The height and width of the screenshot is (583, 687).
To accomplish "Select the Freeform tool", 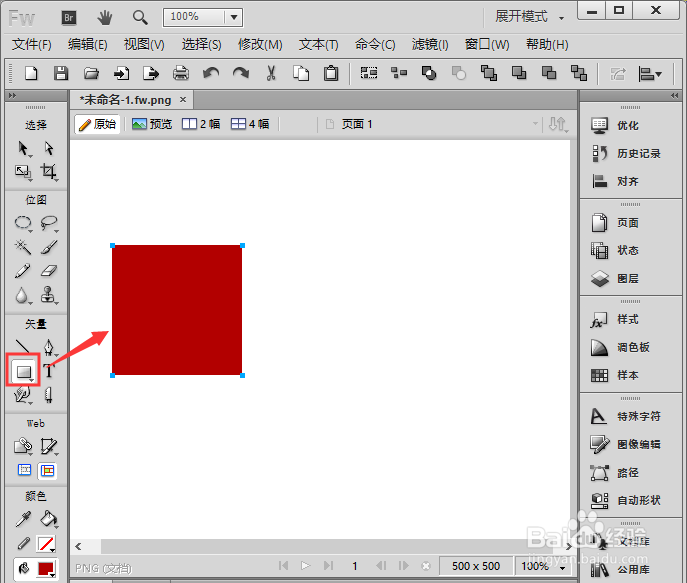I will (23, 395).
